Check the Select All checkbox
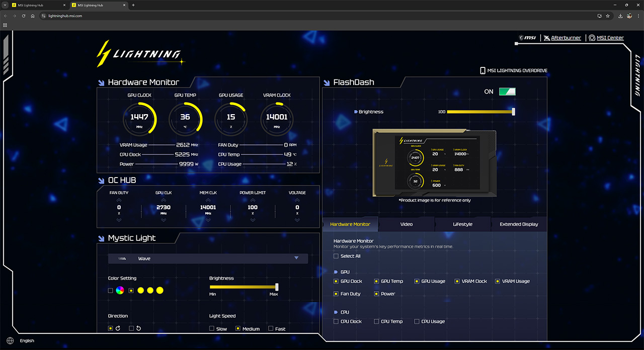Screen dimensions: 644x350 pos(336,256)
